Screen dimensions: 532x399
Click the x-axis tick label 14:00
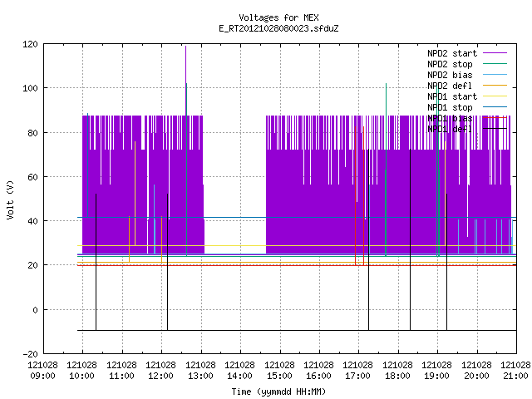240,376
